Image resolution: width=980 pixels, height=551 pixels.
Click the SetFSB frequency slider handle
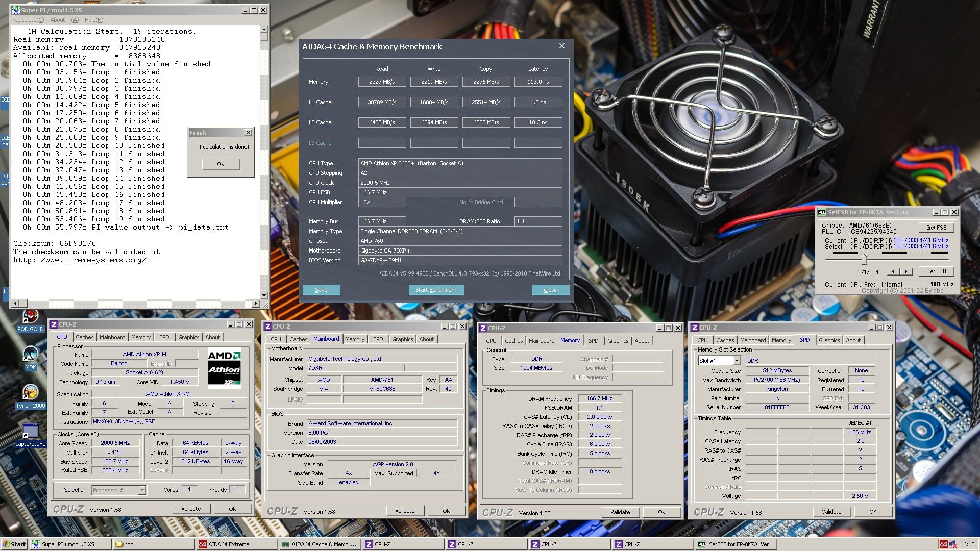864,260
